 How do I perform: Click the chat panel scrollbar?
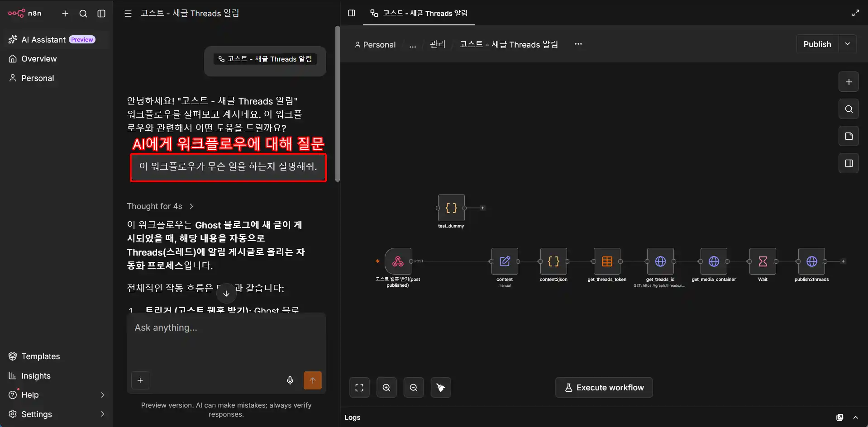tap(338, 104)
